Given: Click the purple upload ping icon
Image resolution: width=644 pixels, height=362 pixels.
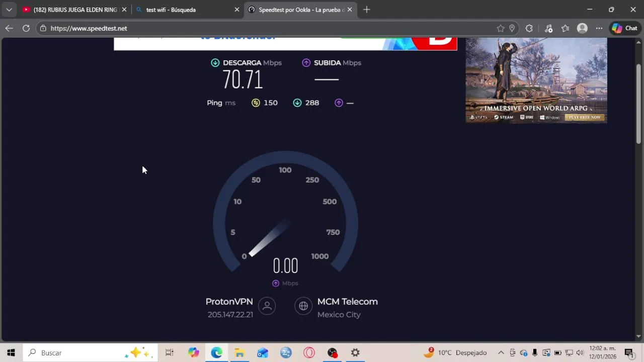Looking at the screenshot, I should click(x=339, y=103).
